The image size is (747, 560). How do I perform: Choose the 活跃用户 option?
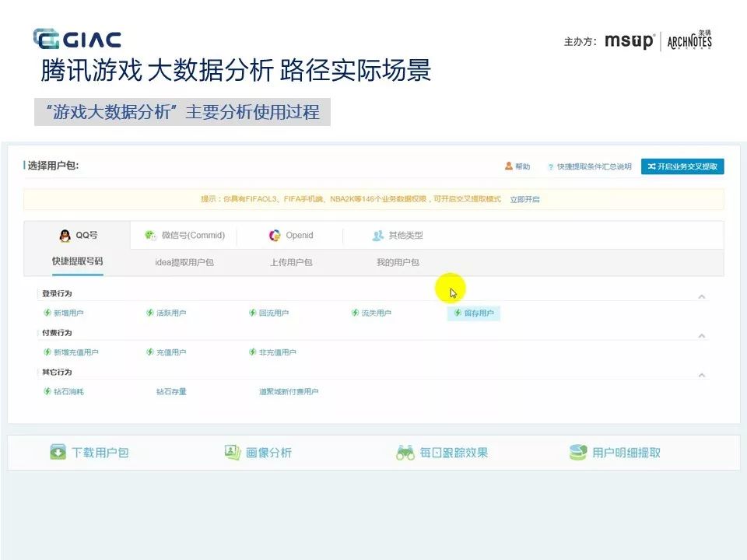pyautogui.click(x=167, y=313)
